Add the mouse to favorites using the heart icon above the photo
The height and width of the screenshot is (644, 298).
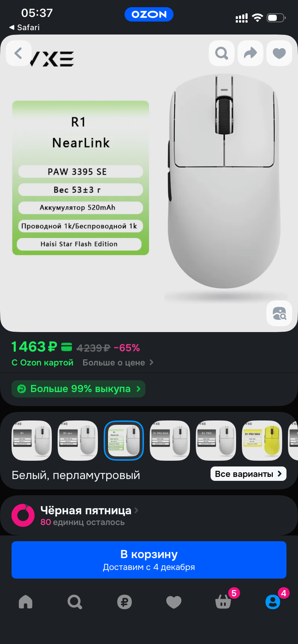(x=279, y=53)
